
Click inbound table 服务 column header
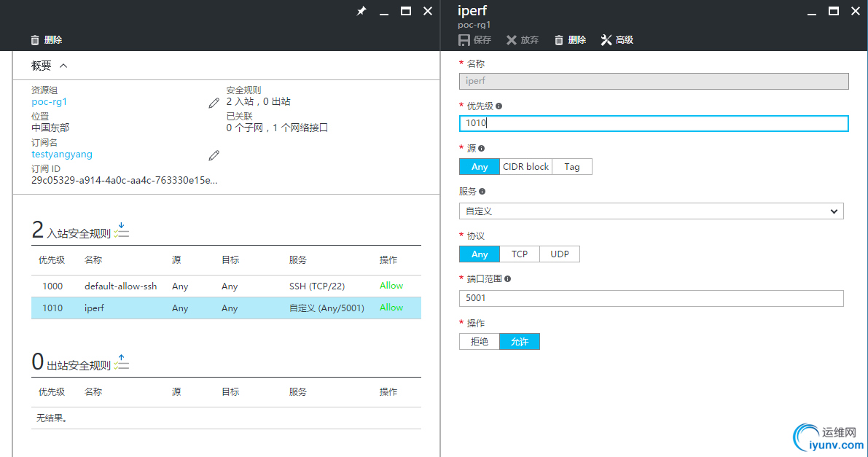(298, 260)
